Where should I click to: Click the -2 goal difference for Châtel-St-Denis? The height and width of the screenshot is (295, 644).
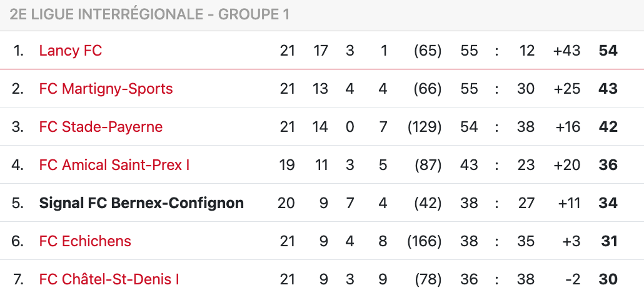point(571,279)
